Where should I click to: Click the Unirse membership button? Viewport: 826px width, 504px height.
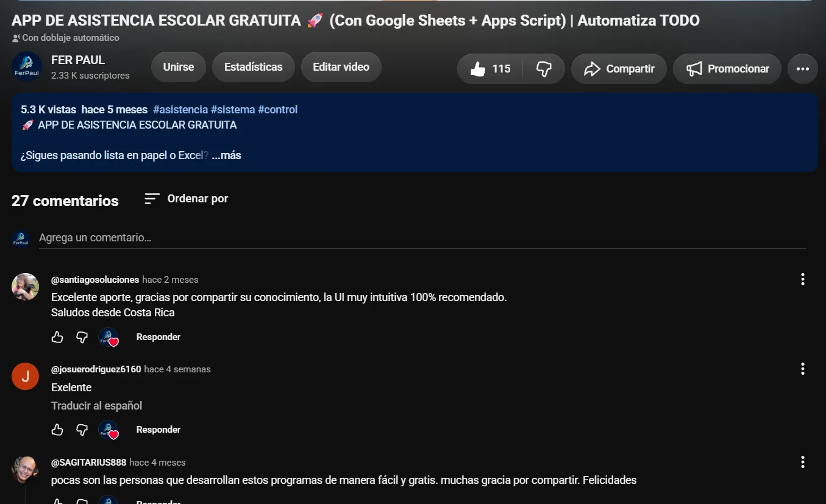click(179, 67)
